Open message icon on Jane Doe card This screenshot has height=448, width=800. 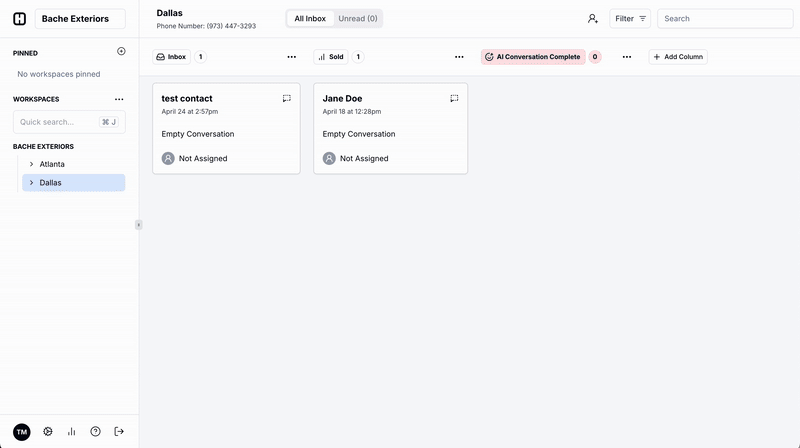pos(454,99)
